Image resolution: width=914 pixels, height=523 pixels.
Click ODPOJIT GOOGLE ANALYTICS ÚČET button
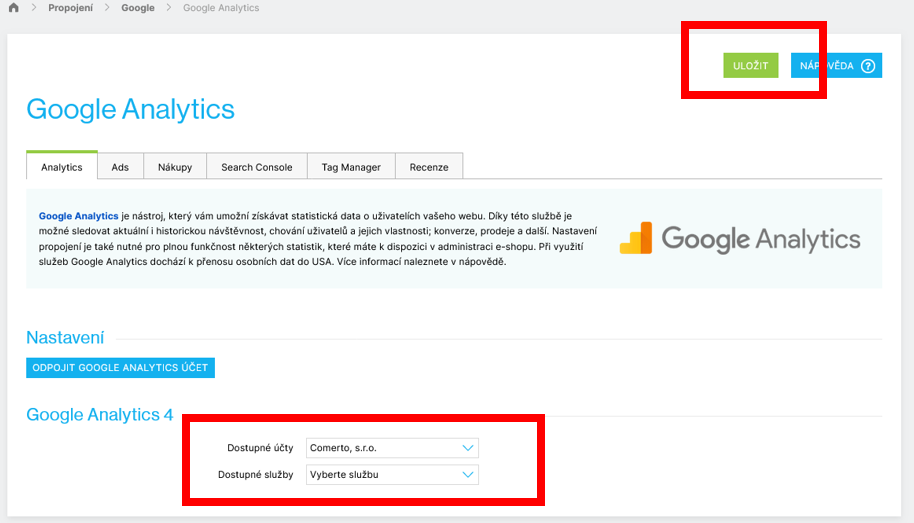click(121, 368)
